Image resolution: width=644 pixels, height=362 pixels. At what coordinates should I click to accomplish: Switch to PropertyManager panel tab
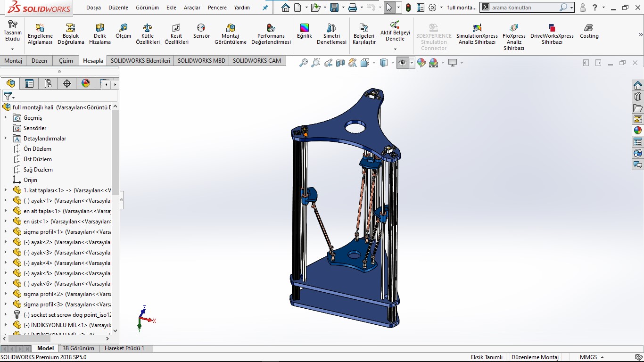[29, 83]
